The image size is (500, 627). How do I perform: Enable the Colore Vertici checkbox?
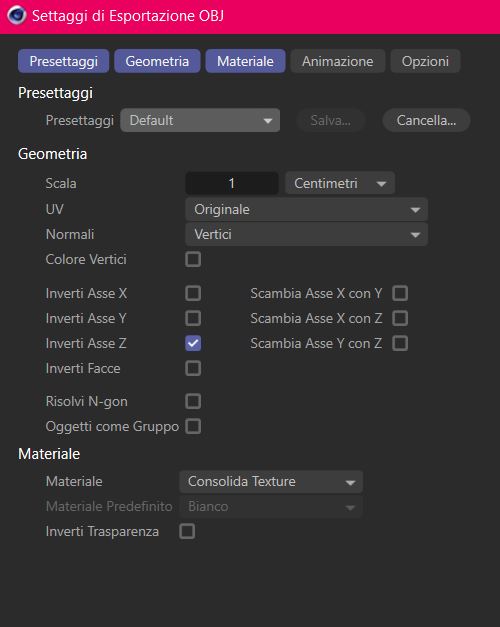coord(193,259)
